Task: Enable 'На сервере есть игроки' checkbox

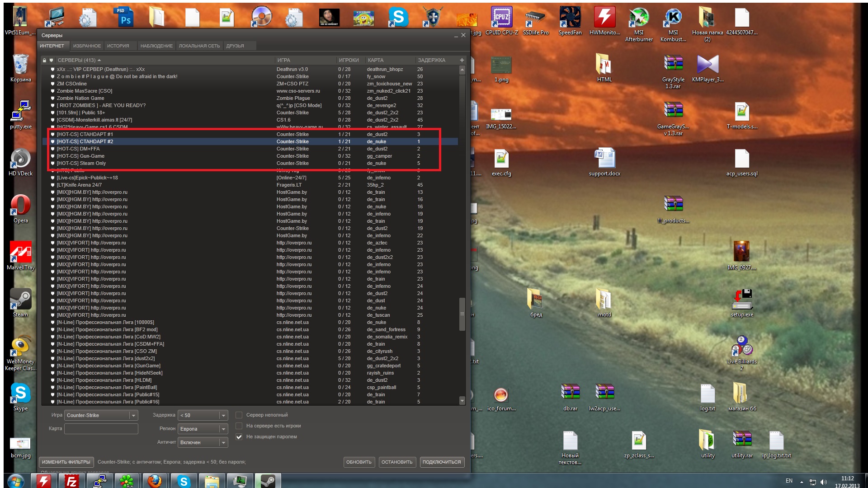Action: click(239, 426)
